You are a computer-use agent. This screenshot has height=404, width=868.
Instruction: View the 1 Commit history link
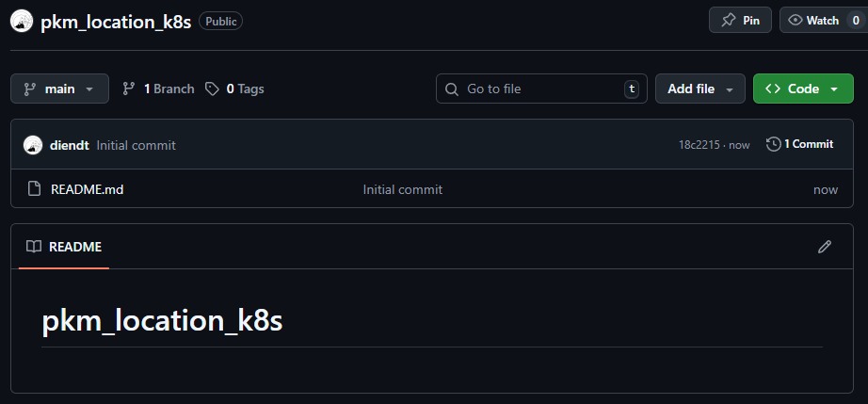pyautogui.click(x=808, y=144)
